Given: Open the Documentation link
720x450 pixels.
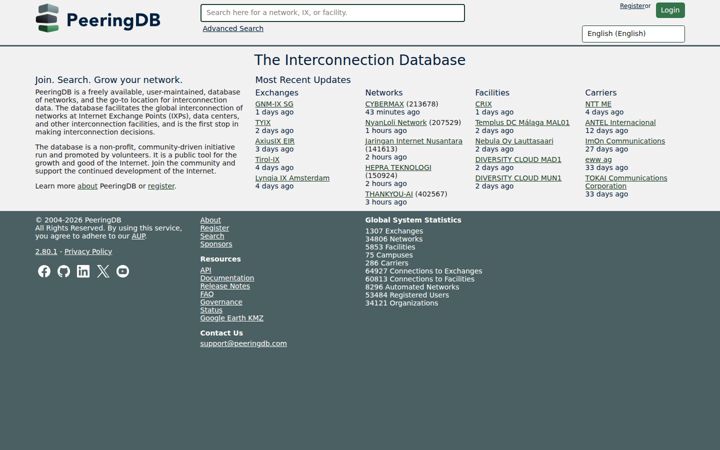Looking at the screenshot, I should (x=227, y=278).
